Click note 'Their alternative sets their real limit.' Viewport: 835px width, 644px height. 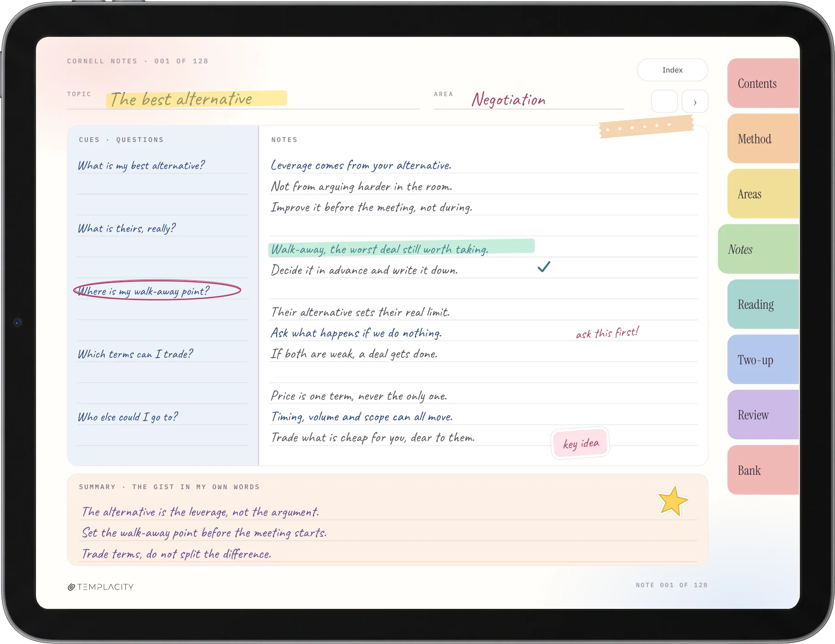pyautogui.click(x=360, y=313)
